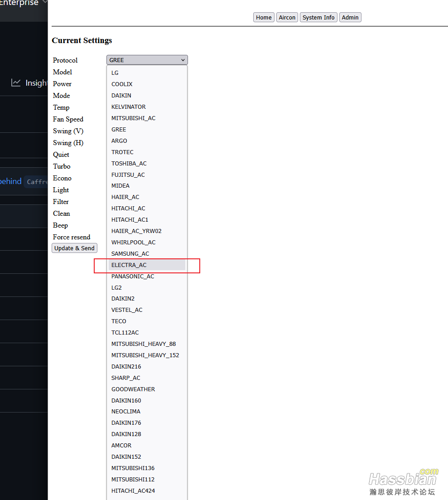Select HITACHI_AC424 option
448x500 pixels.
click(x=133, y=491)
